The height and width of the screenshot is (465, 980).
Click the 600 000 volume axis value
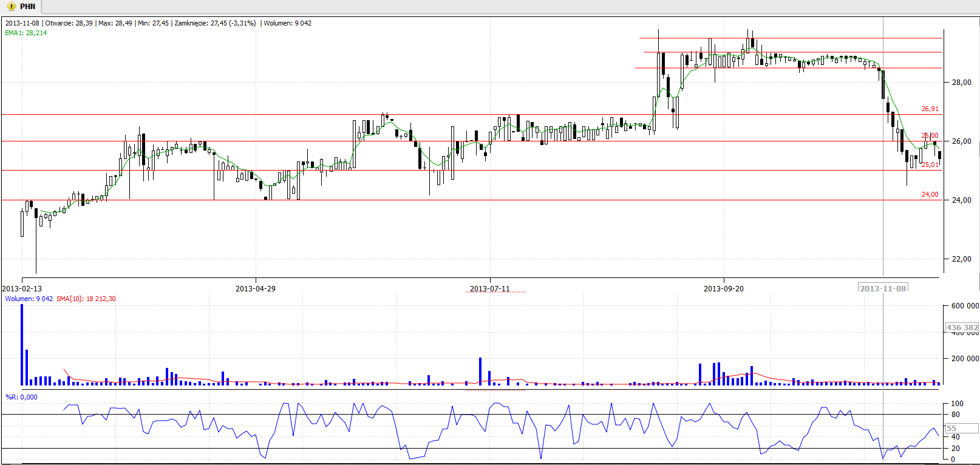click(965, 306)
